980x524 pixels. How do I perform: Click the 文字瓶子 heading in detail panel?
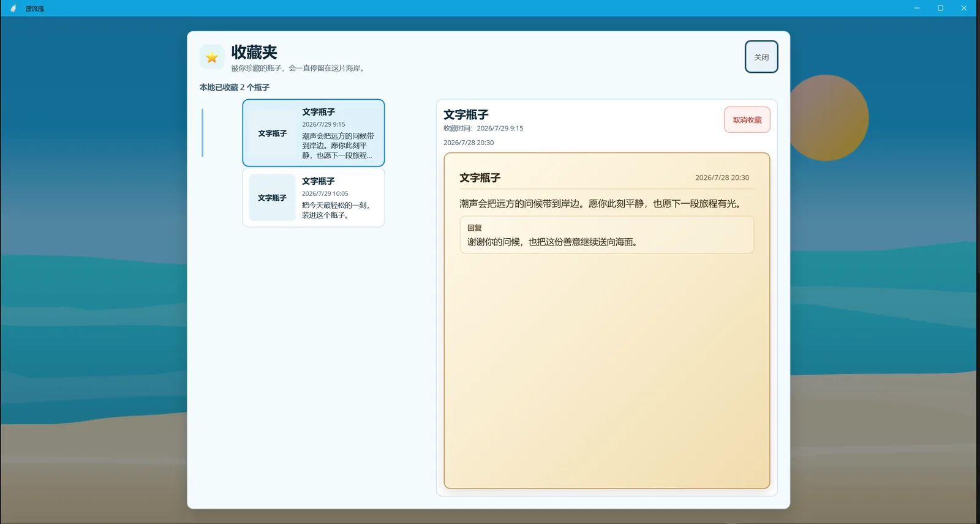tap(466, 114)
